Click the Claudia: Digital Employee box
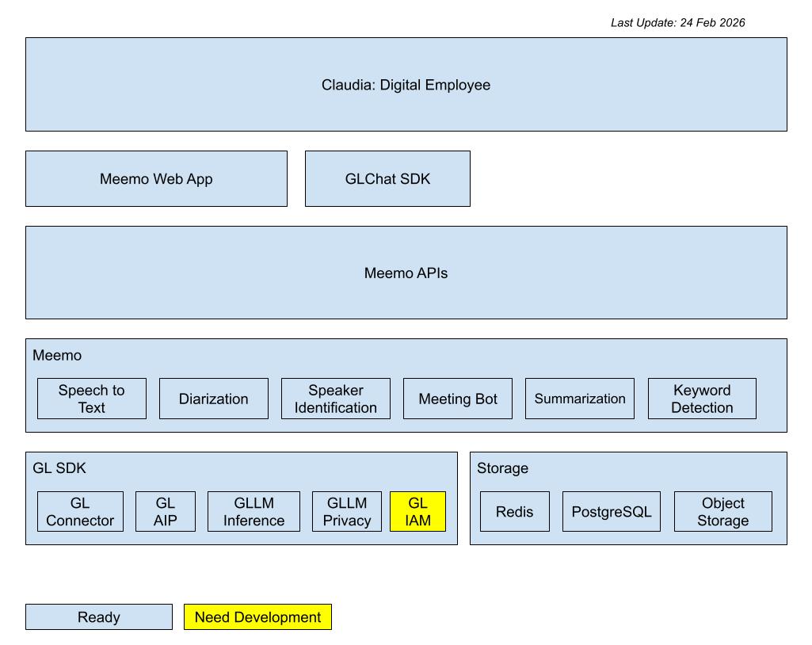812x645 pixels. 406,85
